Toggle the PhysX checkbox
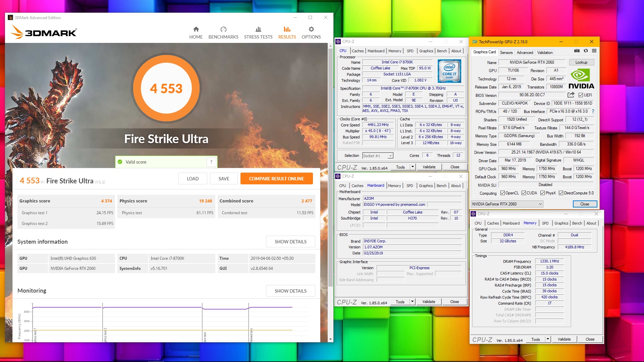 click(x=542, y=193)
